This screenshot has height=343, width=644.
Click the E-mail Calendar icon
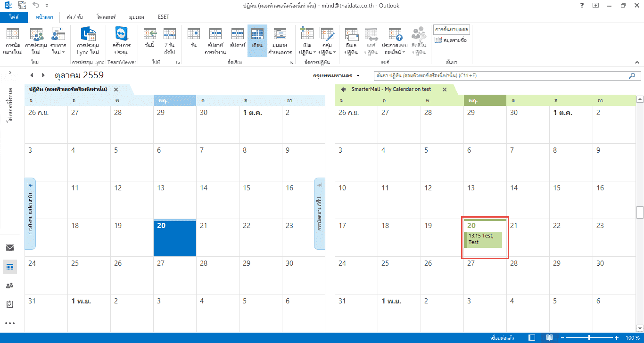click(351, 41)
